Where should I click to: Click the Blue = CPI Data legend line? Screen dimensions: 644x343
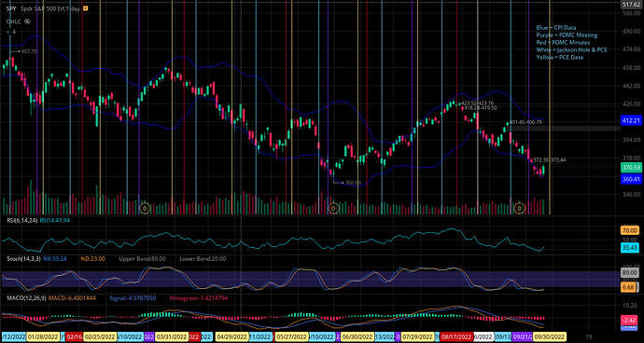coord(556,27)
